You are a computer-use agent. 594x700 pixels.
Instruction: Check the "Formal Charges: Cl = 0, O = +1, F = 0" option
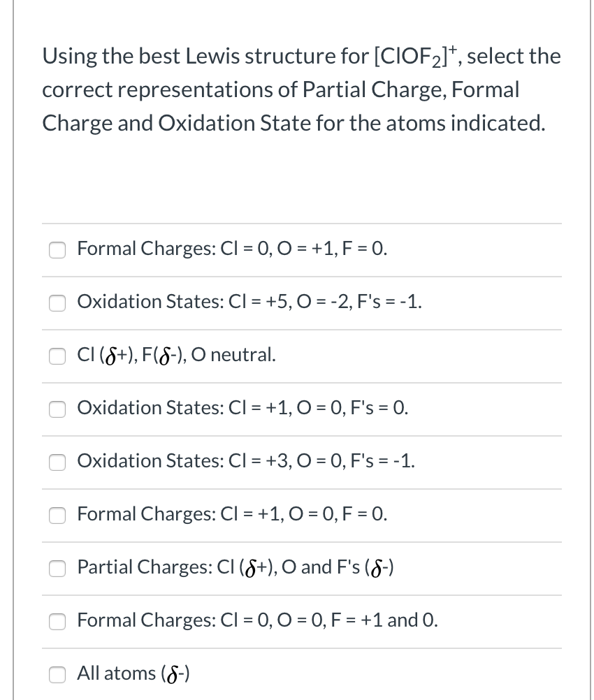[57, 249]
